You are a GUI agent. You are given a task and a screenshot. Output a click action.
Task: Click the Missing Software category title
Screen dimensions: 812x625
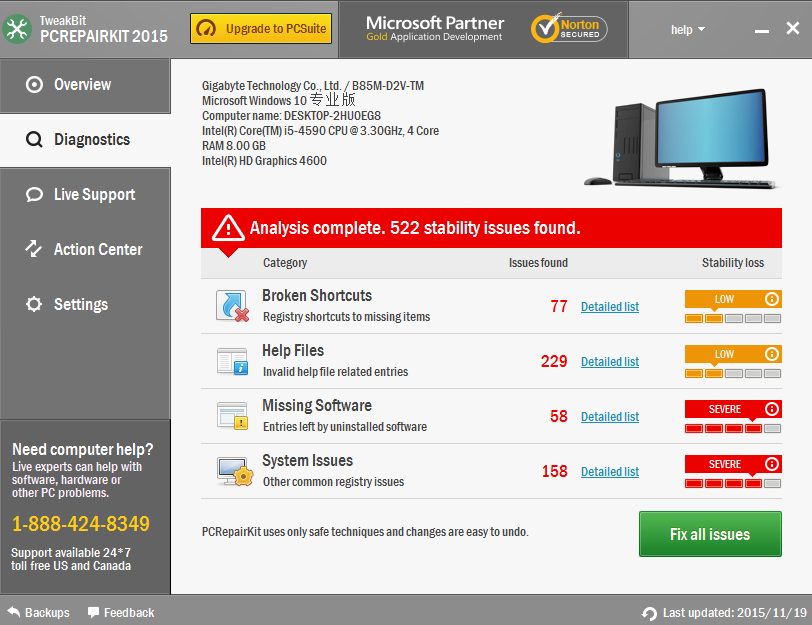317,405
